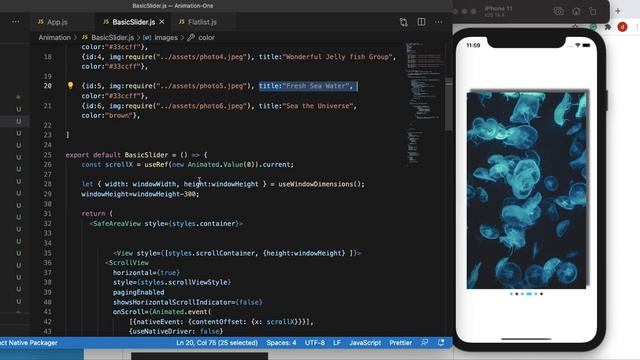Click the iPhone home indicator bar
640x360 pixels.
coord(526,339)
